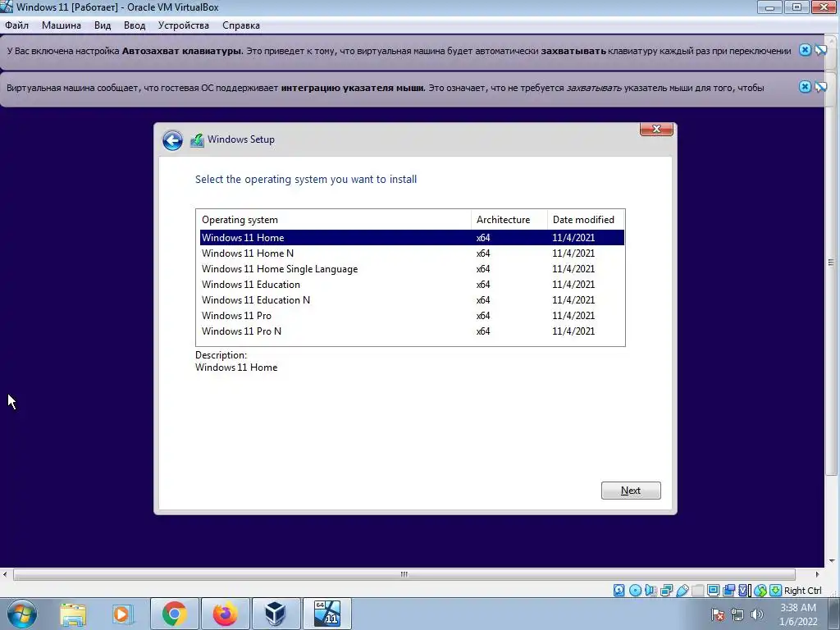Choose Windows 11 Pro N in the list

tap(412, 331)
